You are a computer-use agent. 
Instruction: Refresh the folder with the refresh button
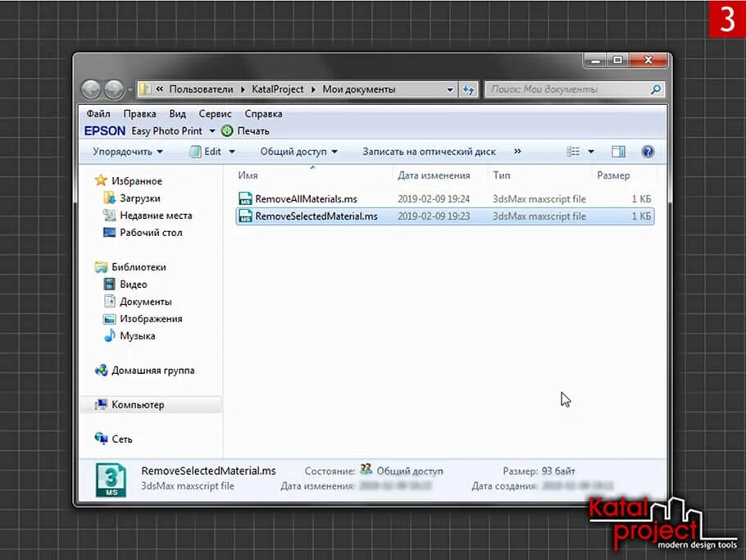(469, 89)
